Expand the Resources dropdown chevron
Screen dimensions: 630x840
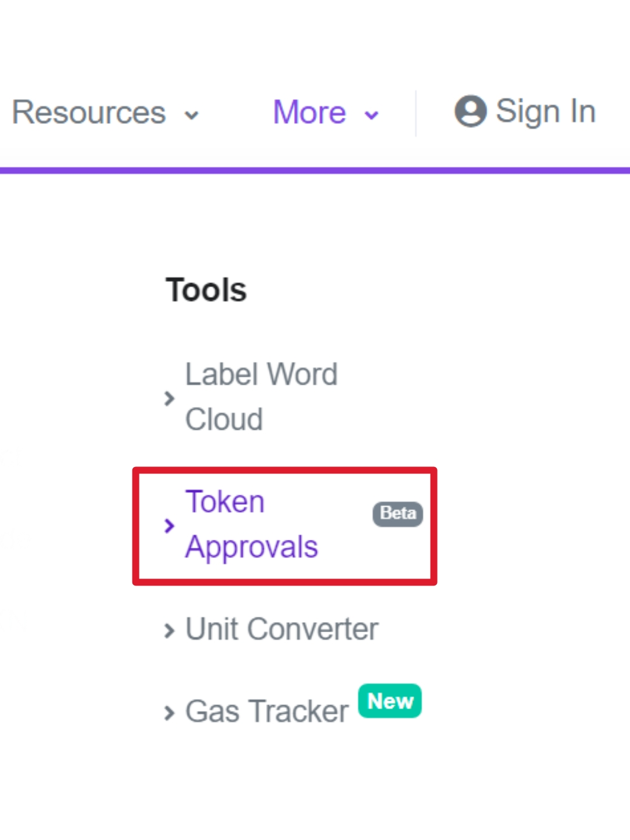point(191,116)
